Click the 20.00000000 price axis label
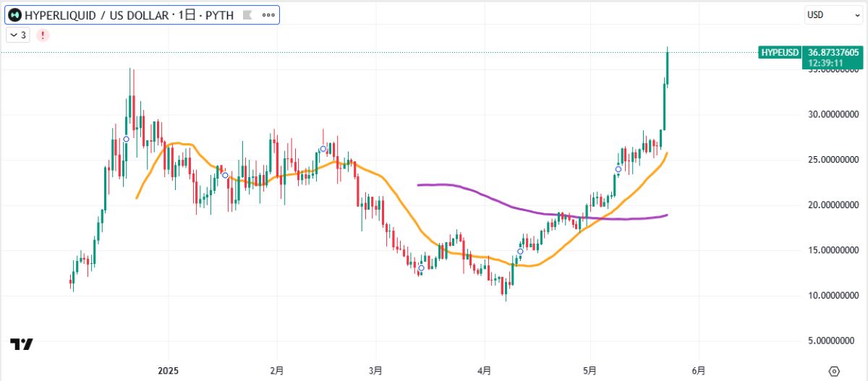The image size is (868, 381). click(833, 205)
